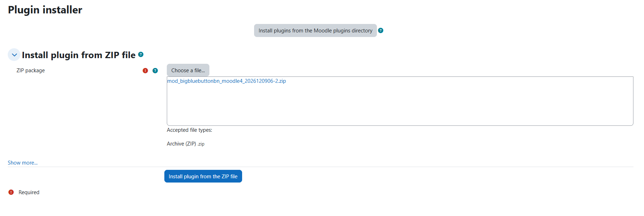Click the red required icon beside ZIP package

145,71
